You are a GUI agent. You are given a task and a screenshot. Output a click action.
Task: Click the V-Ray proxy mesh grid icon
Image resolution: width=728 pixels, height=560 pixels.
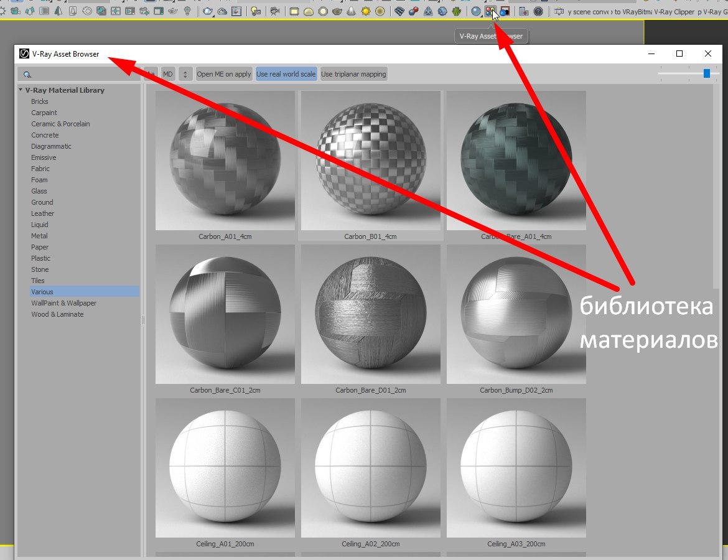pyautogui.click(x=399, y=11)
